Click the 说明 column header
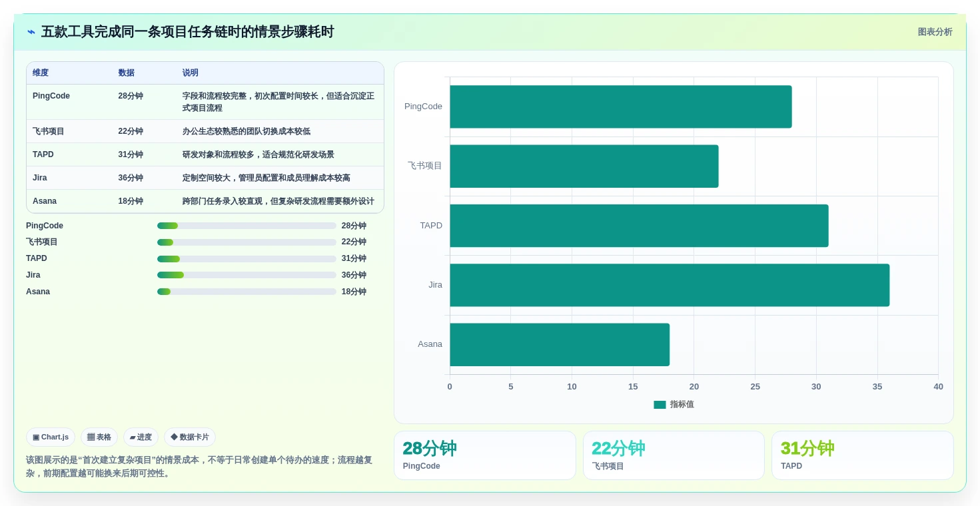 tap(191, 73)
